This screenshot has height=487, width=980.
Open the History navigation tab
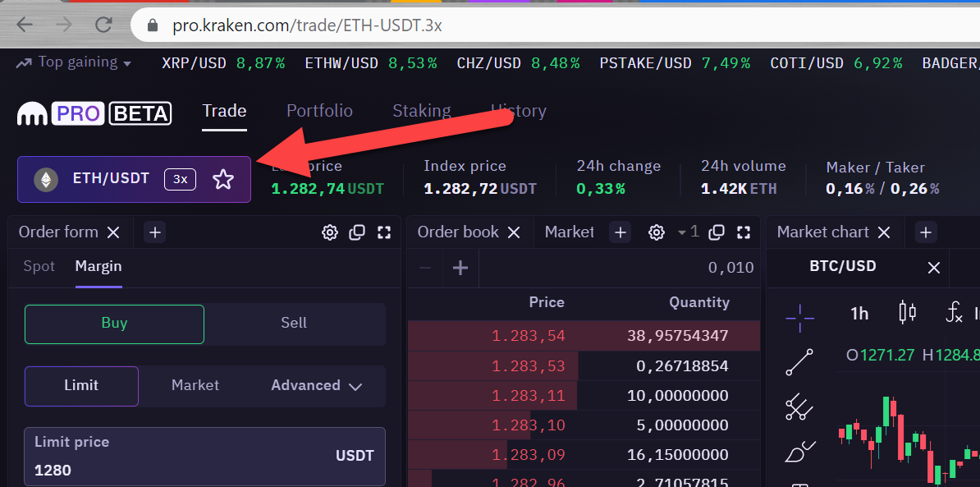point(518,111)
